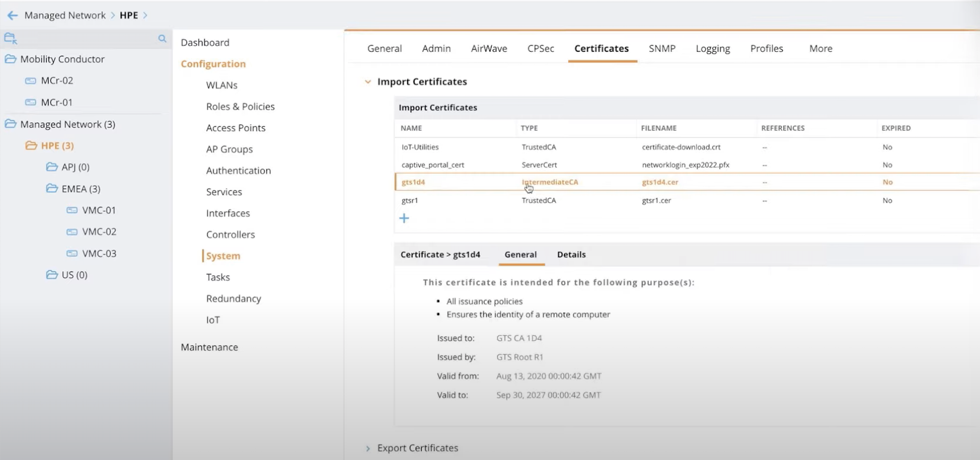Click the network tree search field

point(87,38)
